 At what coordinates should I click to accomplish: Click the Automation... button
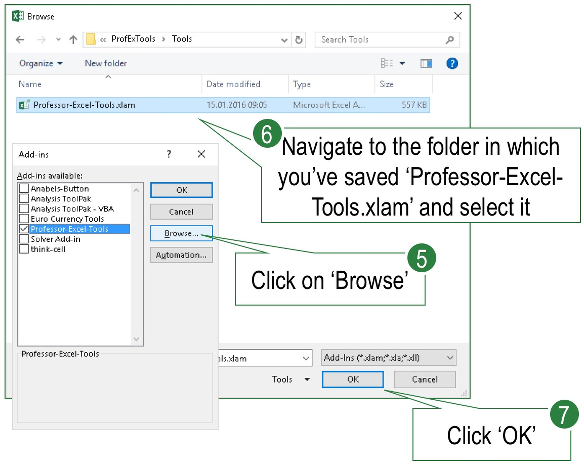pos(181,255)
